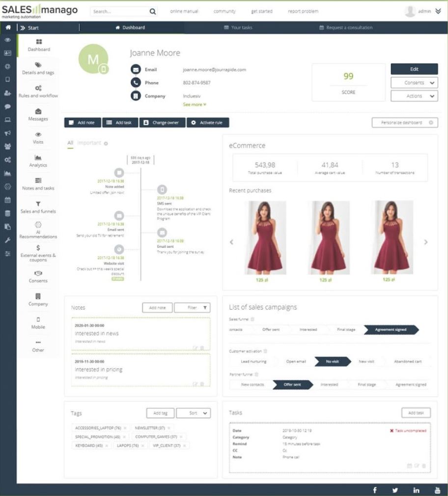Switch to the Your tasks tab
The width and height of the screenshot is (448, 496).
(x=238, y=28)
